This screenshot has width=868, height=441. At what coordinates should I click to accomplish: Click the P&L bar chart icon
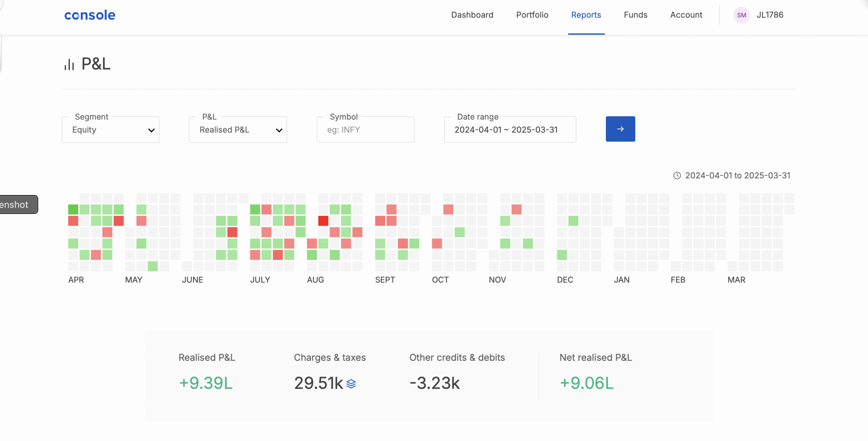69,64
